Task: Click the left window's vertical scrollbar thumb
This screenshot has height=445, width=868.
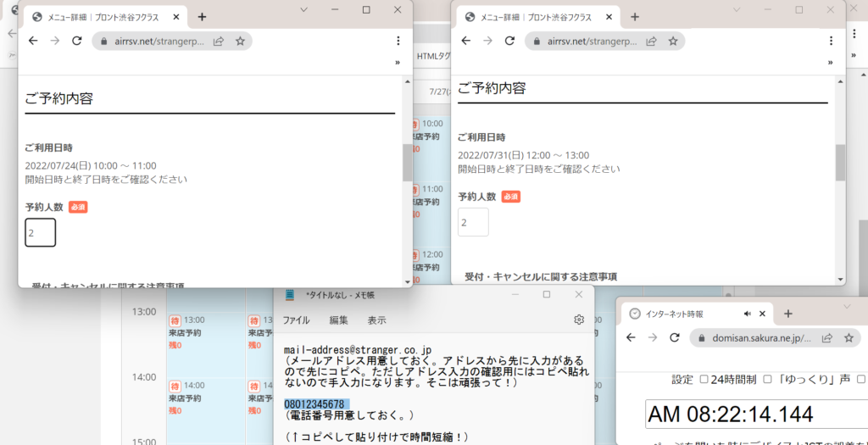Action: point(407,162)
